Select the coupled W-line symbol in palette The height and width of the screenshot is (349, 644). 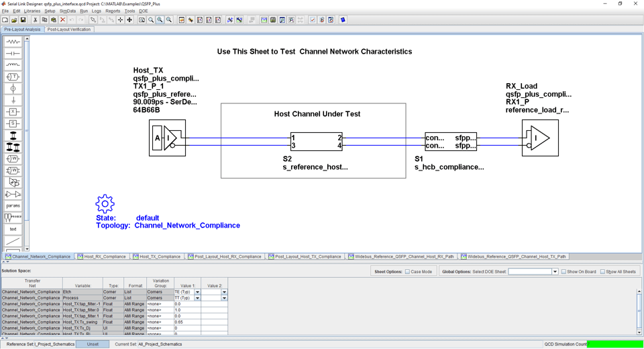tap(13, 170)
